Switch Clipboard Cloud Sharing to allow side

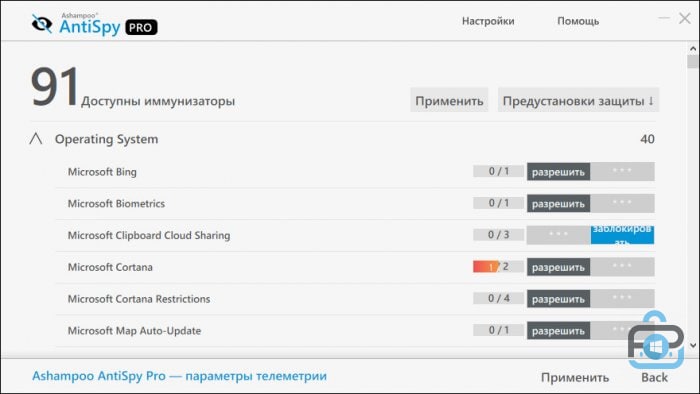tap(558, 235)
